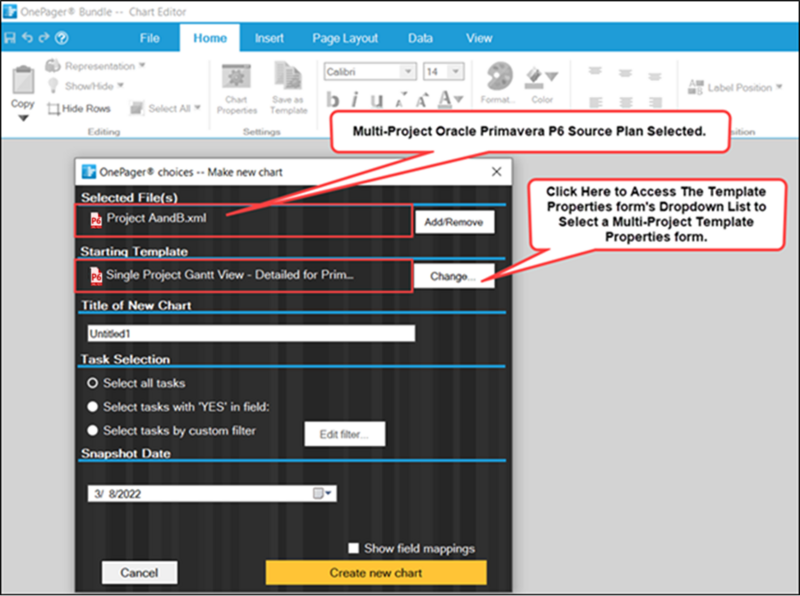Image resolution: width=800 pixels, height=596 pixels.
Task: Click the Hide Rows tool
Action: click(x=79, y=108)
